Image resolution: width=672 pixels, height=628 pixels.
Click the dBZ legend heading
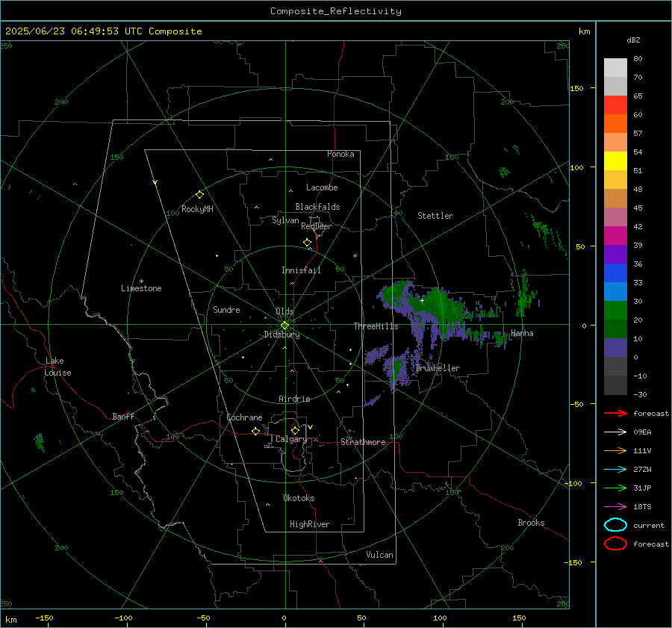click(x=633, y=40)
